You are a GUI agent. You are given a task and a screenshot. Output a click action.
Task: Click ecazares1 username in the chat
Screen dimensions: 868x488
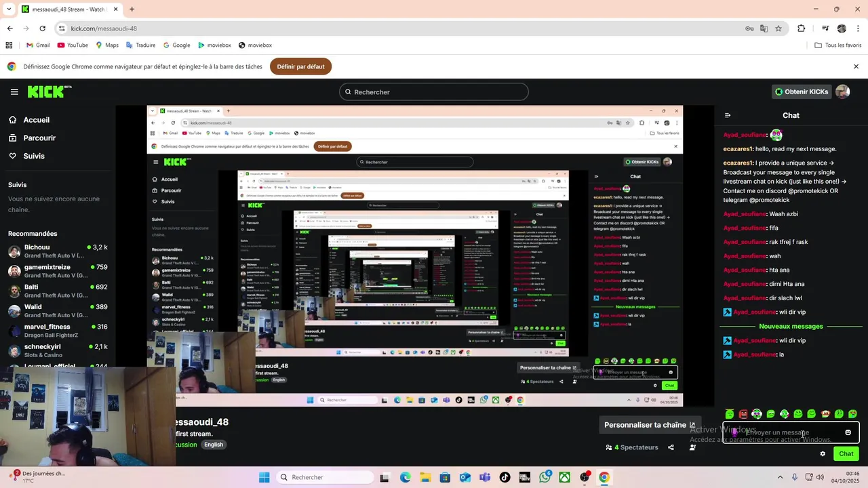738,149
